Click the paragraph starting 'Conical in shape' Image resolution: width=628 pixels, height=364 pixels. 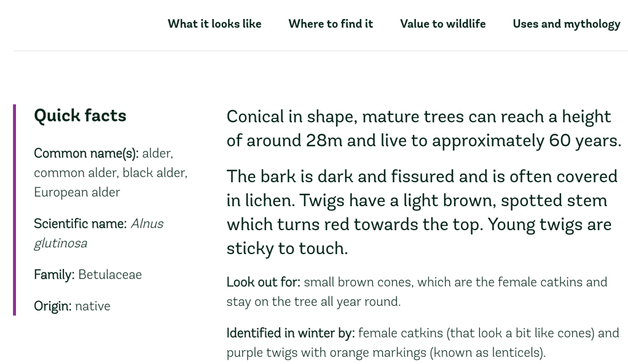(x=423, y=128)
